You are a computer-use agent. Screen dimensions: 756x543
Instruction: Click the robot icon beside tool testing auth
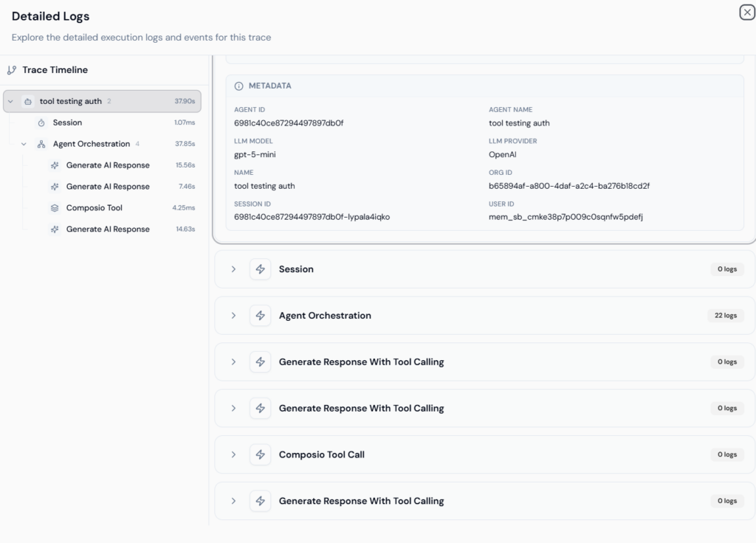27,101
